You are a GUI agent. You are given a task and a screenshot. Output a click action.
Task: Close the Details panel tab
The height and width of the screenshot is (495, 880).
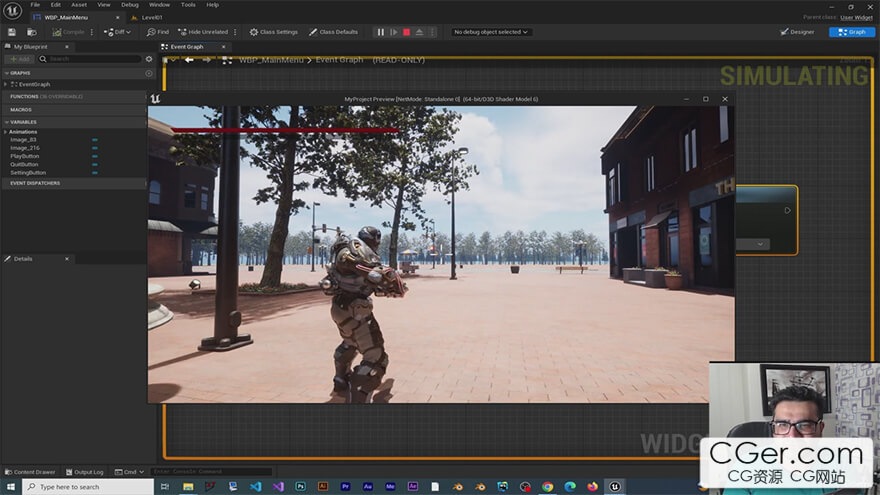click(x=67, y=259)
